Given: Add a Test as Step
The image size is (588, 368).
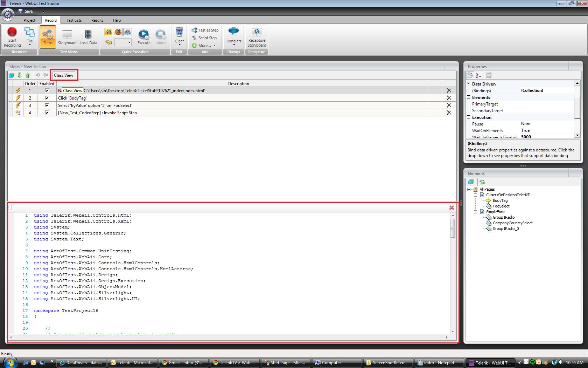Looking at the screenshot, I should click(205, 30).
